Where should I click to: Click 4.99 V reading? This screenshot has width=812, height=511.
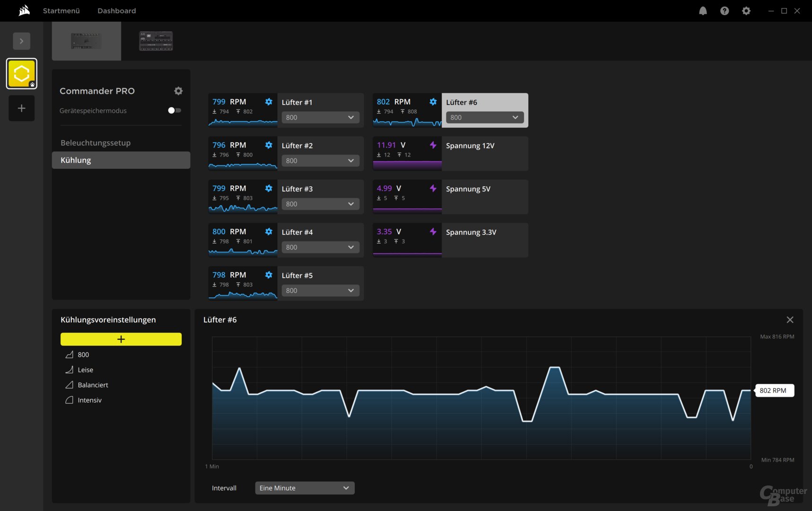tap(389, 188)
